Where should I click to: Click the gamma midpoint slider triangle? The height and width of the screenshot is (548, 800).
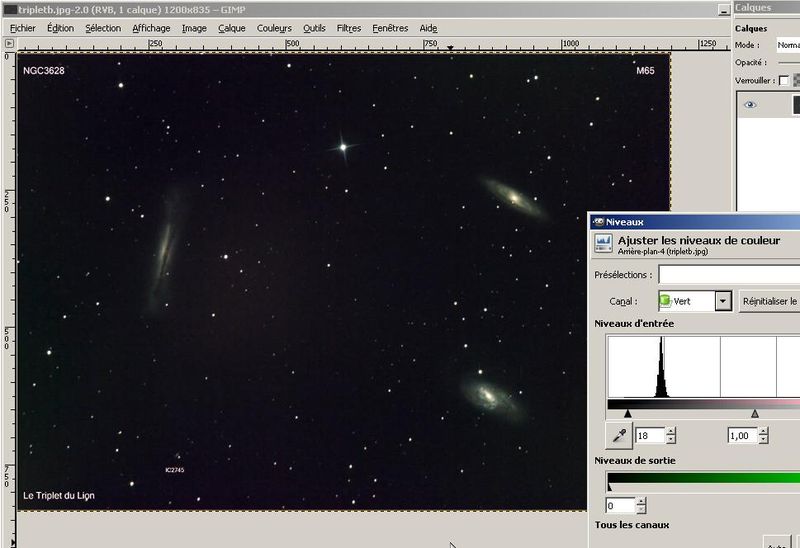tap(755, 413)
